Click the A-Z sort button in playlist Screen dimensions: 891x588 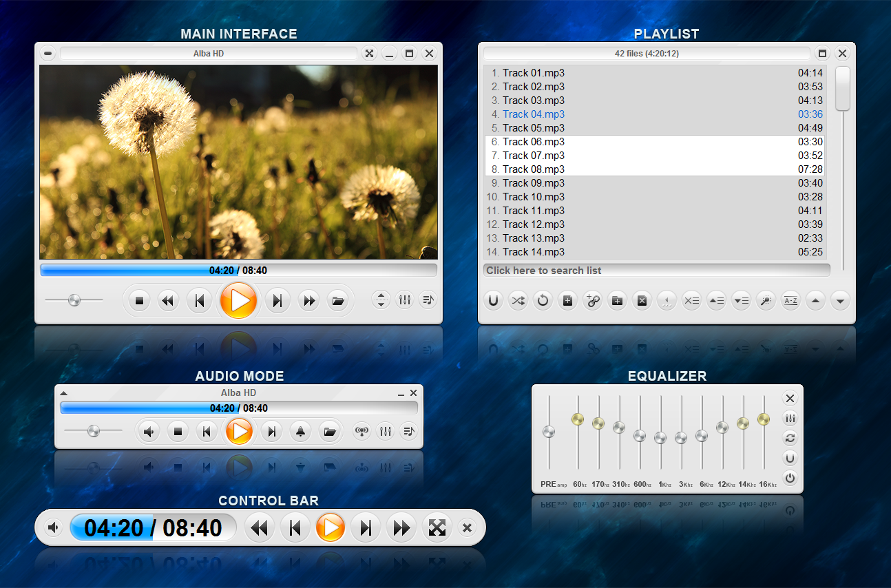(x=790, y=301)
